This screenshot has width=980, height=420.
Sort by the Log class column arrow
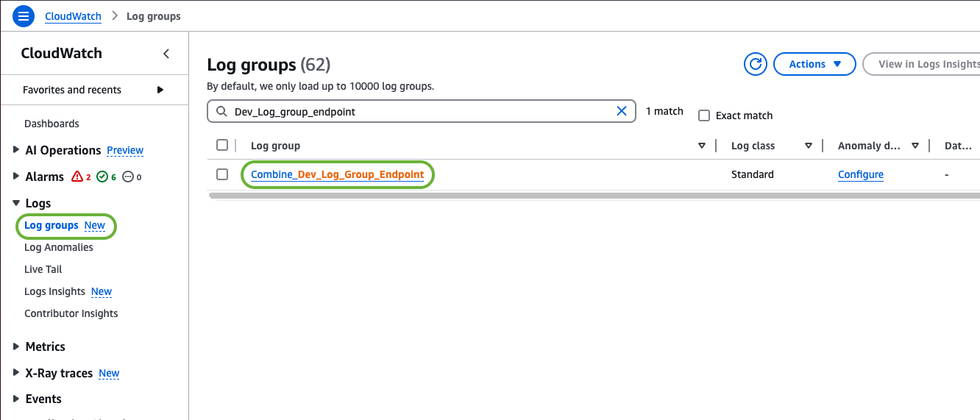point(809,146)
